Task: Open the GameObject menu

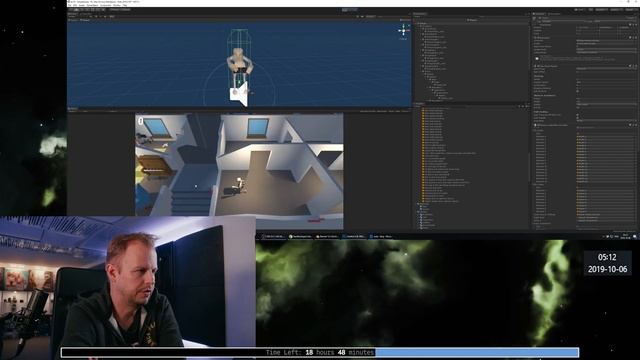Action: pyautogui.click(x=93, y=5)
